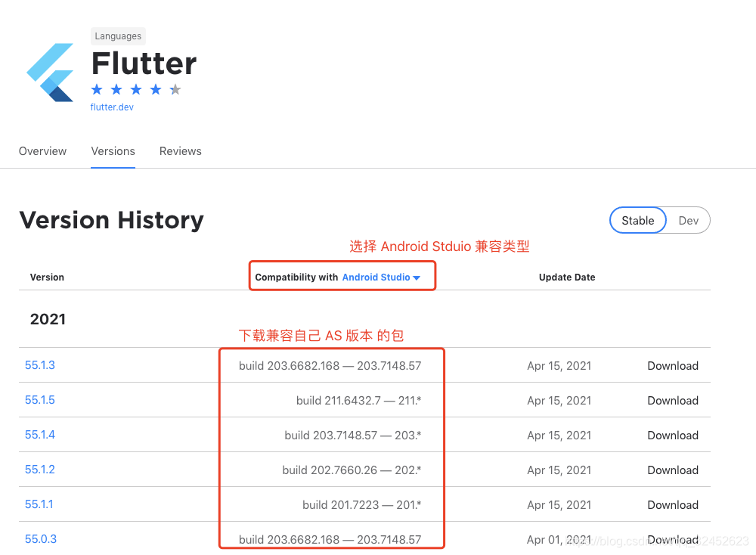Image resolution: width=756 pixels, height=555 pixels.
Task: Switch to the Dev channel
Action: click(688, 220)
